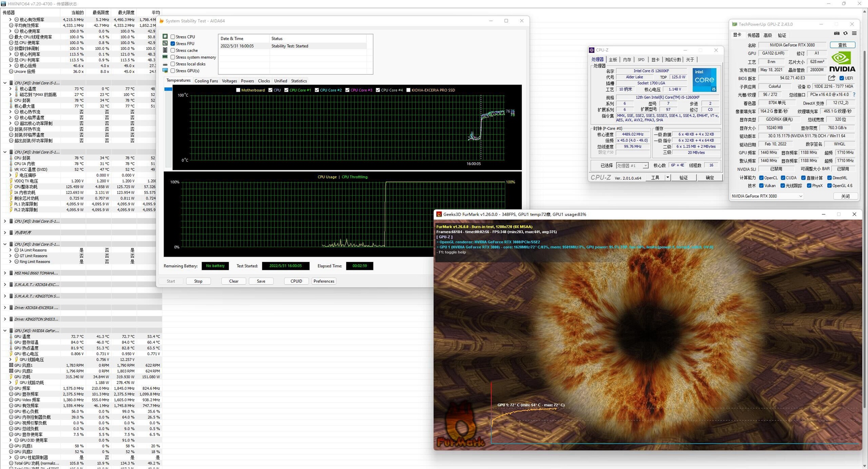Click the BIOS share/export arrow icon
Viewport: 868px width, 469px height.
831,78
